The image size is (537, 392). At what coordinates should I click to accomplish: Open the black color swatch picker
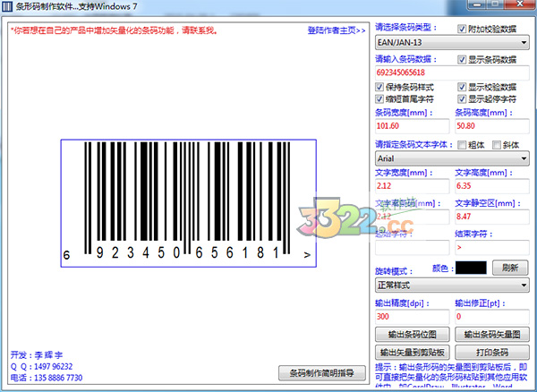tap(471, 268)
